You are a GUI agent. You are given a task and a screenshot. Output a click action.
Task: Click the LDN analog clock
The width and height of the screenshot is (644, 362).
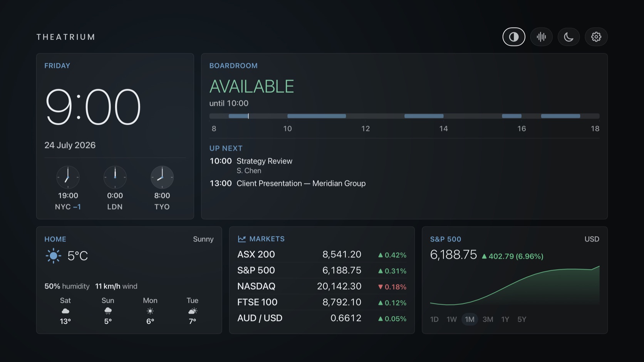click(115, 177)
